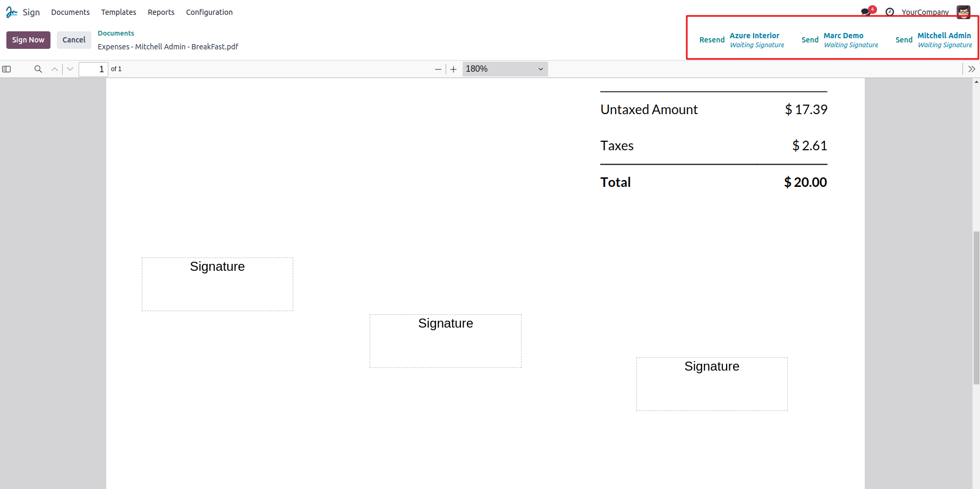Click the zoom out minus icon
The width and height of the screenshot is (980, 489).
click(x=438, y=69)
